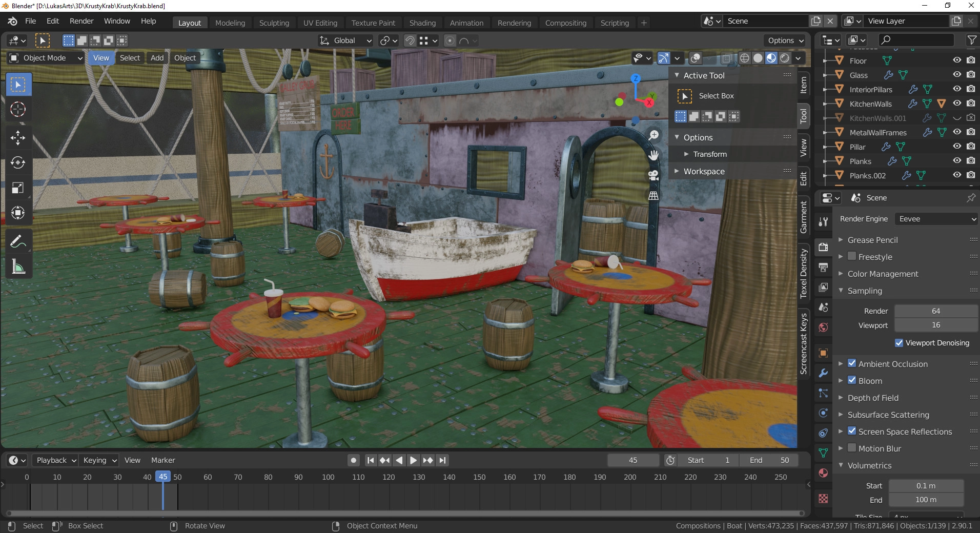This screenshot has height=533, width=980.
Task: Select the Measure tool
Action: 18,266
